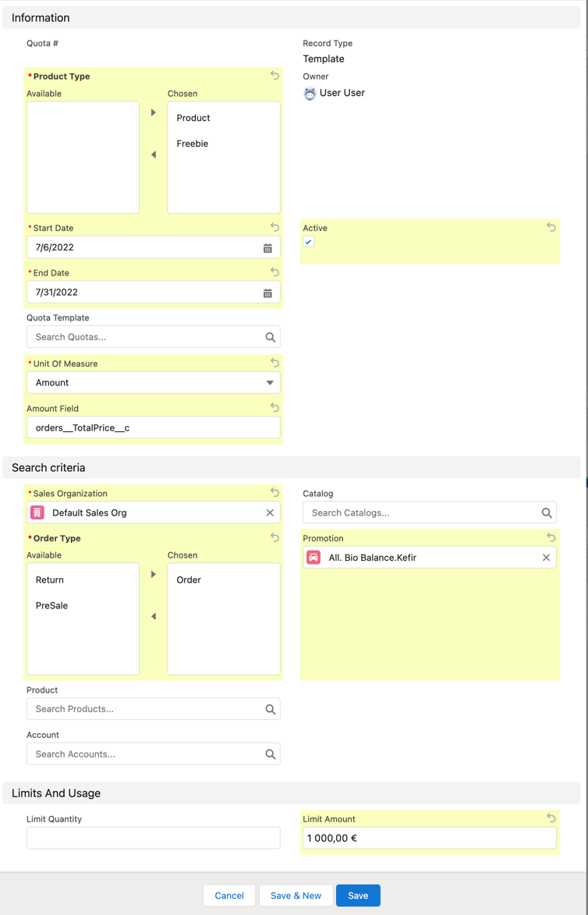Click the Quota Template search magnifier icon
Screen dimensions: 588x915
(269, 337)
